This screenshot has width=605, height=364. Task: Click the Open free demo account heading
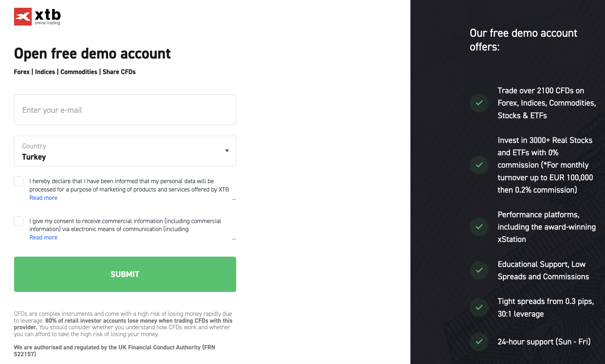point(92,54)
